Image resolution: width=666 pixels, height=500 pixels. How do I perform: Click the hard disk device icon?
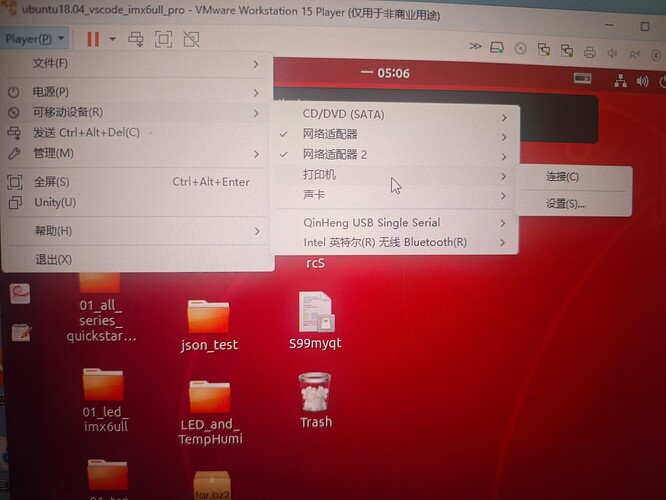[x=497, y=48]
